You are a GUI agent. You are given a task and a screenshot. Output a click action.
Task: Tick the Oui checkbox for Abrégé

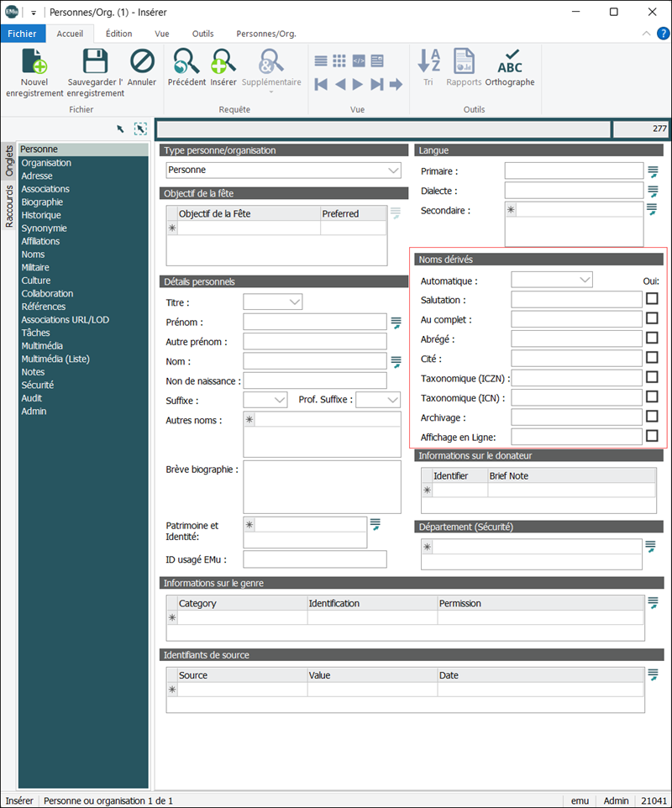652,338
